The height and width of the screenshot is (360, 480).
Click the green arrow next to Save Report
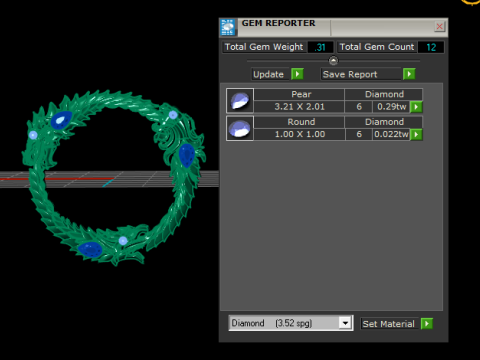coord(409,74)
